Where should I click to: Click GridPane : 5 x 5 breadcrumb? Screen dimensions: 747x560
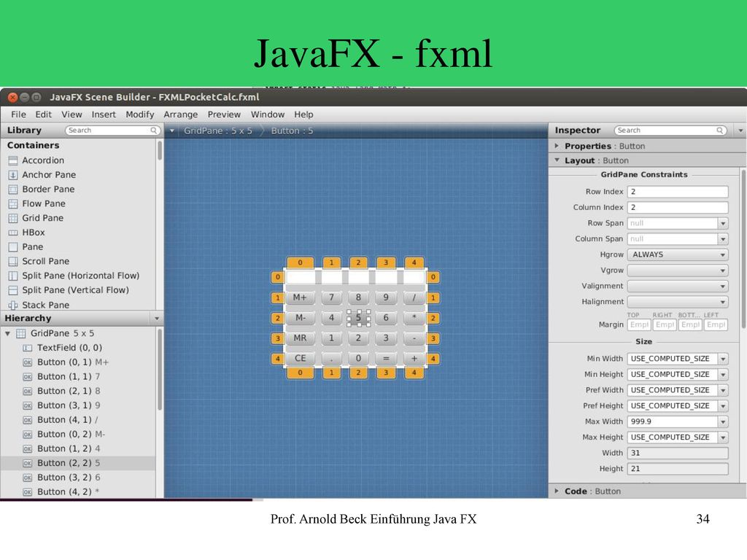(217, 131)
